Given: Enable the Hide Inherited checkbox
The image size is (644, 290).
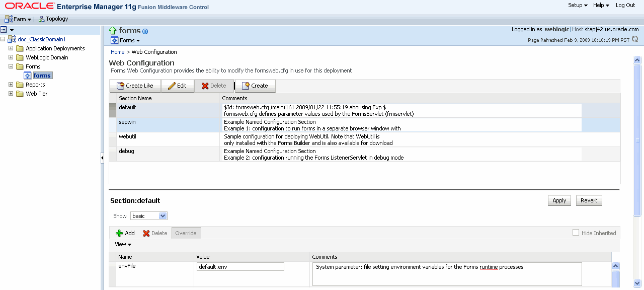Looking at the screenshot, I should point(576,233).
